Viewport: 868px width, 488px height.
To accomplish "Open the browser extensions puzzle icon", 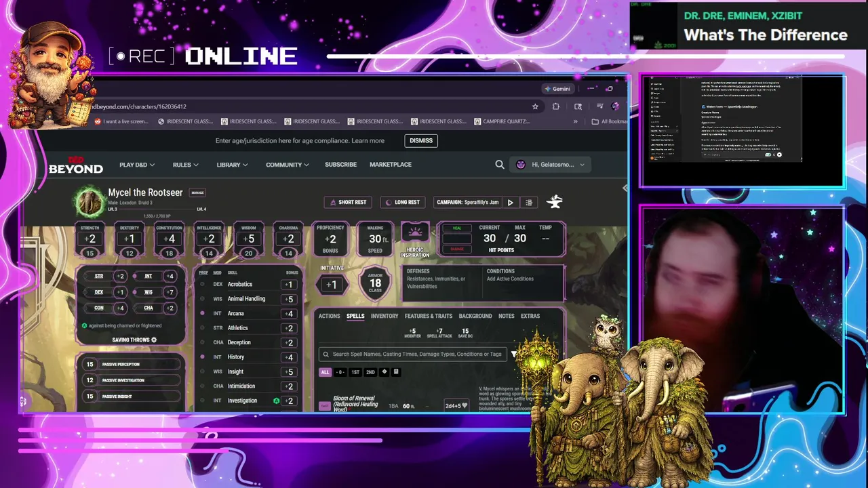I will 556,106.
